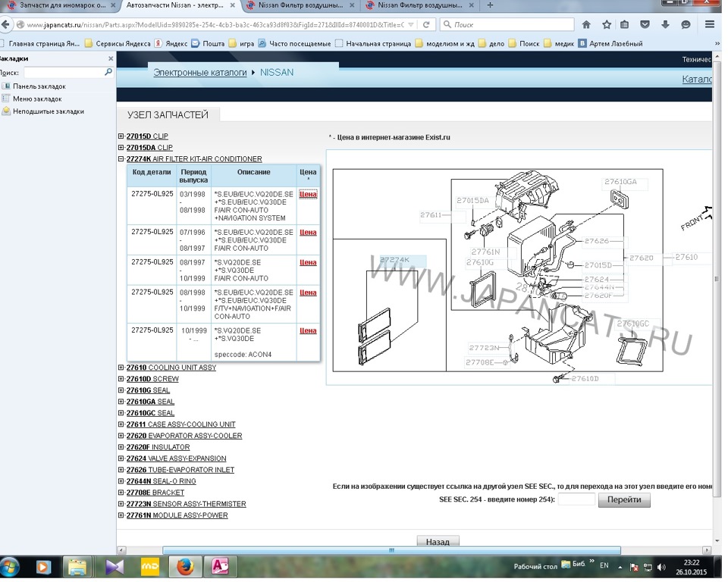Open 'моделизм и жд' bookmark folder
This screenshot has height=582, width=728.
point(445,44)
